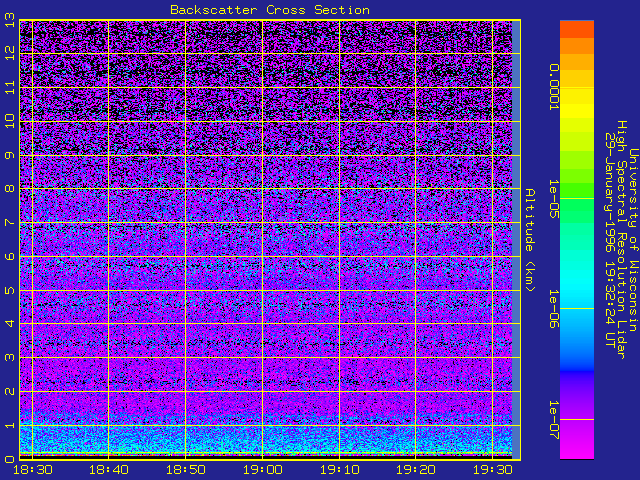The width and height of the screenshot is (640, 480).
Task: Click the 0.0001 color scale label
Action: [553, 87]
